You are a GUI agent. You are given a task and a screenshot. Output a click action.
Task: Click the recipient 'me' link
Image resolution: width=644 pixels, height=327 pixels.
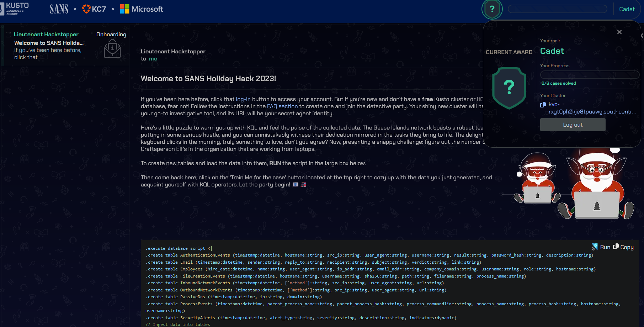pos(153,59)
